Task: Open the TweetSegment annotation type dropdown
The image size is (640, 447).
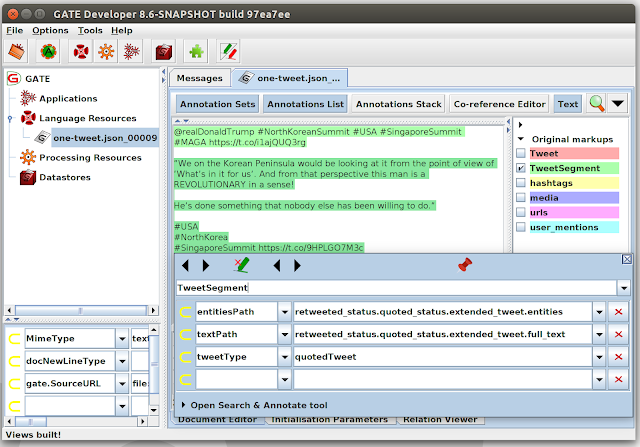Action: pos(624,288)
